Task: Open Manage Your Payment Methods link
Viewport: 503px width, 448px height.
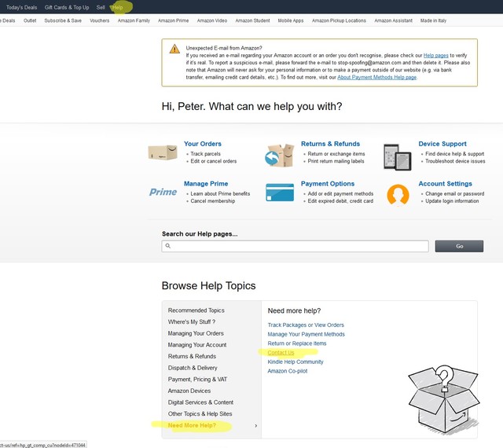Action: pyautogui.click(x=306, y=334)
